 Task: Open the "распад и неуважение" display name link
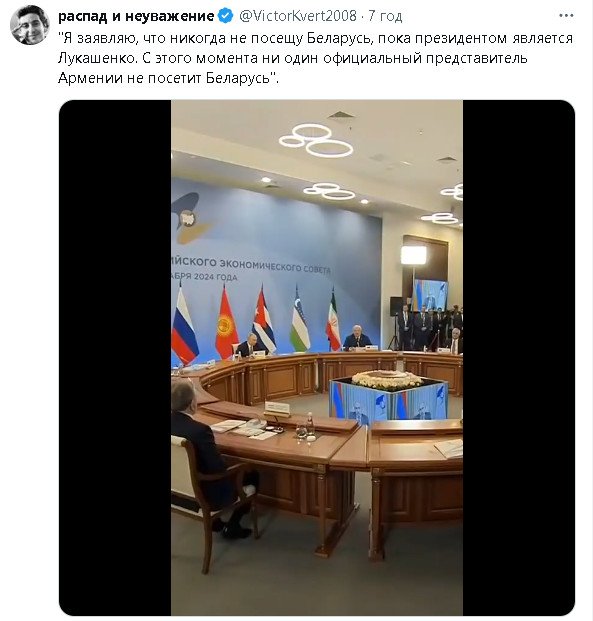[136, 16]
